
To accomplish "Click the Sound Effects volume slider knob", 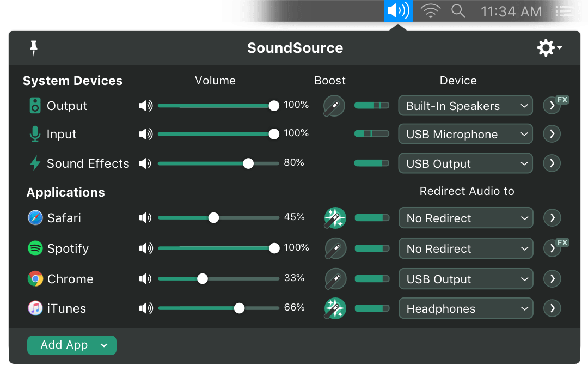I will (248, 163).
